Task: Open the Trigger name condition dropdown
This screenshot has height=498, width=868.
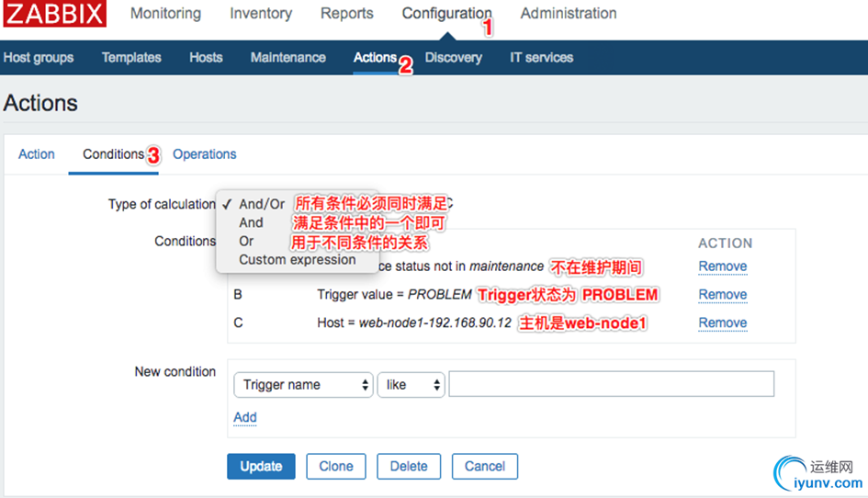Action: 303,385
